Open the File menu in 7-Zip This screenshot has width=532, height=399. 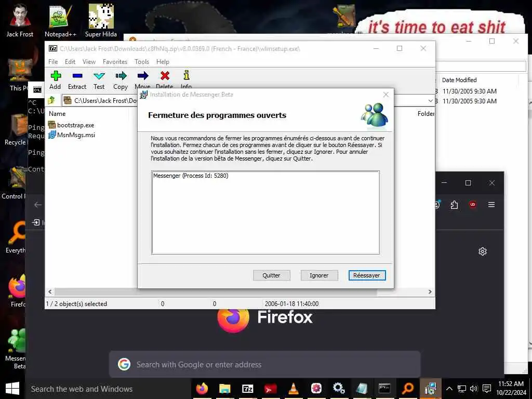point(53,62)
